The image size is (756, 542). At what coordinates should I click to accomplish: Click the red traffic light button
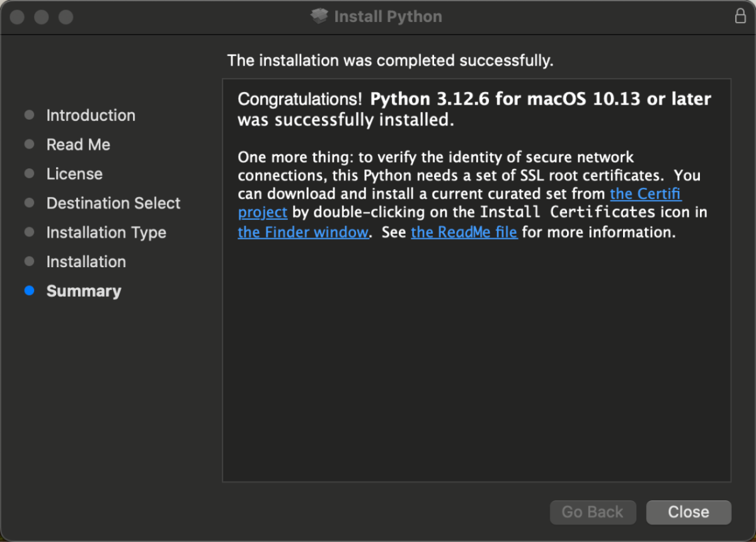tap(16, 17)
